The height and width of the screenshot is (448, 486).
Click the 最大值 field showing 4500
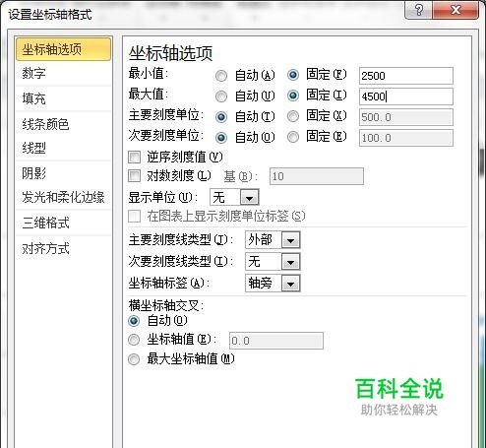pos(406,96)
